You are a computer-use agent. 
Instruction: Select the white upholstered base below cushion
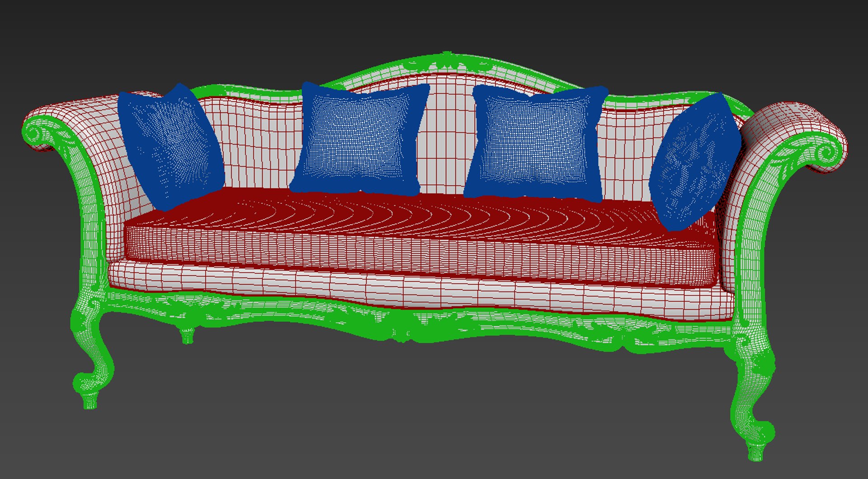pos(420,291)
